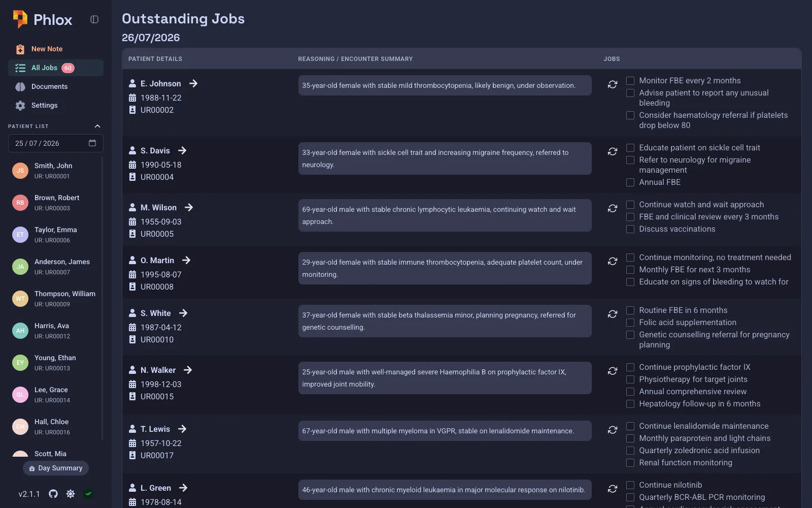Check Monthly FBE for next 3 months
The width and height of the screenshot is (812, 508).
(630, 270)
